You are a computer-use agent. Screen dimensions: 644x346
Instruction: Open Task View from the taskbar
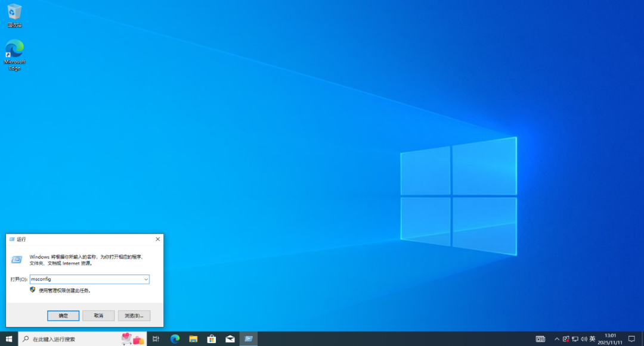coord(156,339)
